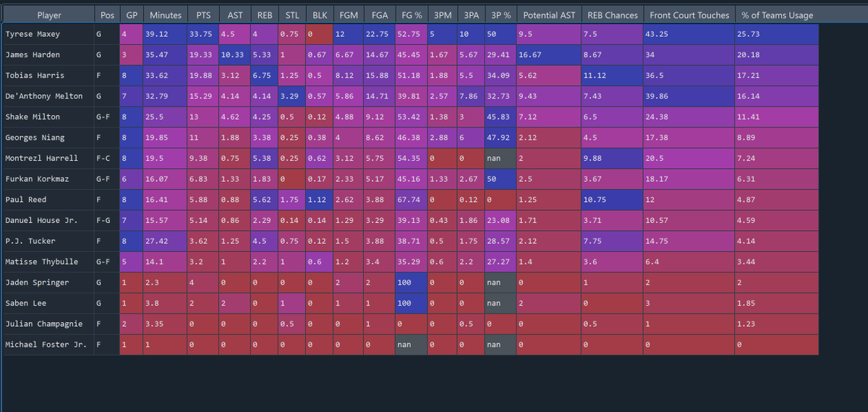Click the AST column header
Screen dimensions: 868x412
(235, 15)
